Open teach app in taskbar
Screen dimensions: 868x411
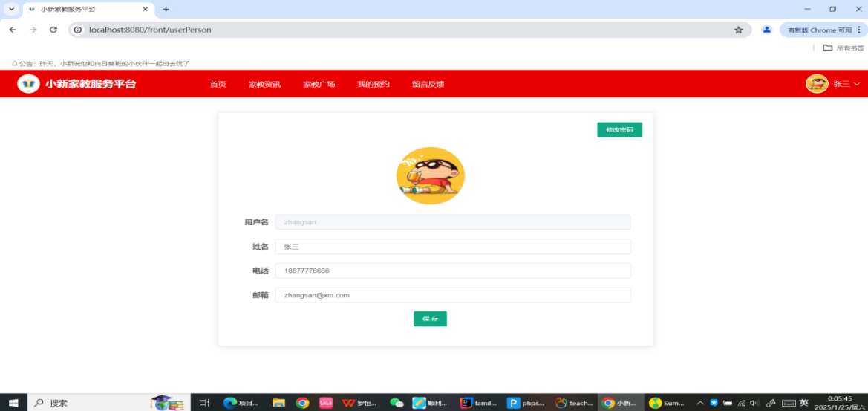[x=573, y=403]
